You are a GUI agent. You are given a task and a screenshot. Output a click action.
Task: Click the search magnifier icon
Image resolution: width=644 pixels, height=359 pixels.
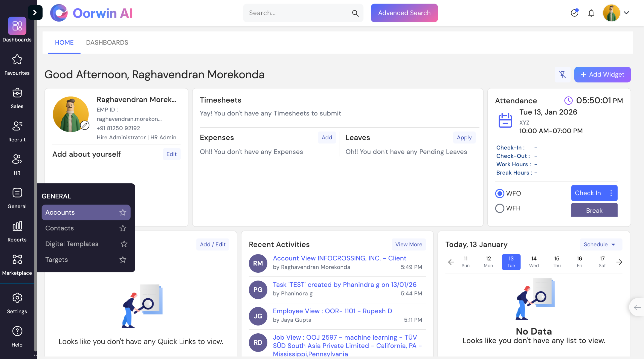(355, 13)
